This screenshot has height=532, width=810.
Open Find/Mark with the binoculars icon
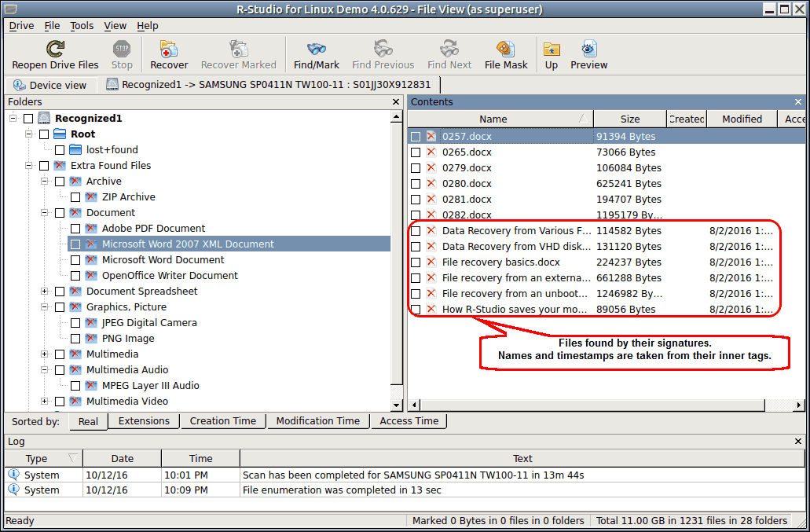pos(316,49)
